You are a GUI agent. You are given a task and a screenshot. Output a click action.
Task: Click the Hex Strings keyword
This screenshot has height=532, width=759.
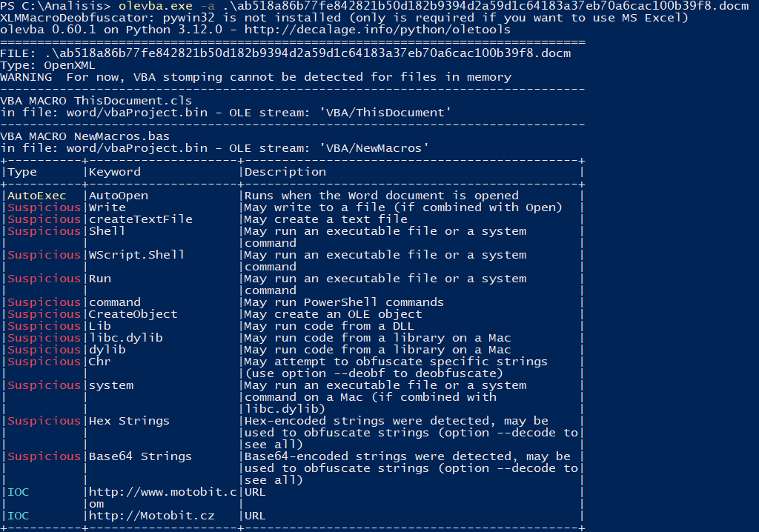click(x=130, y=421)
